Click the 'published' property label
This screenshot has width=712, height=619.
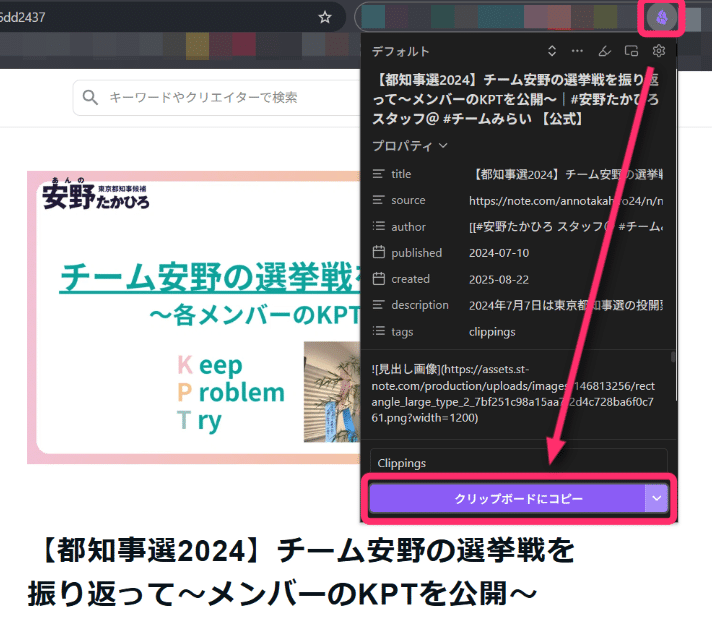[416, 253]
